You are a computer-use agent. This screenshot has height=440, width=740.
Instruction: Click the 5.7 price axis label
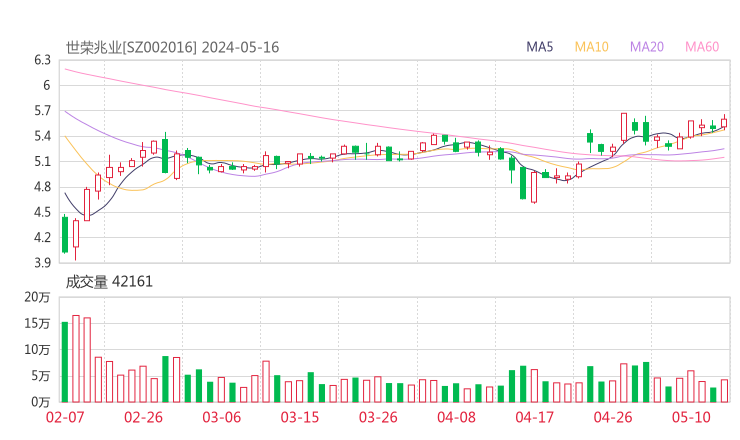(42, 111)
